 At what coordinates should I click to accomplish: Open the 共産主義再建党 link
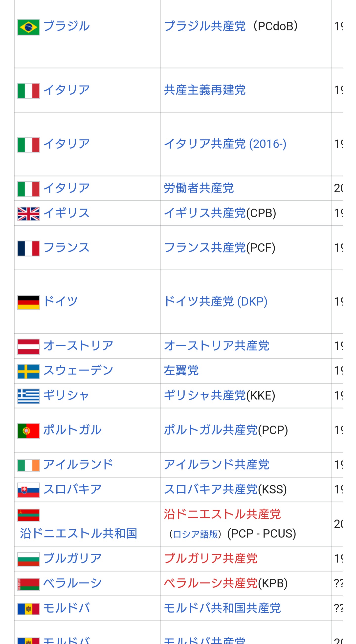(x=205, y=90)
